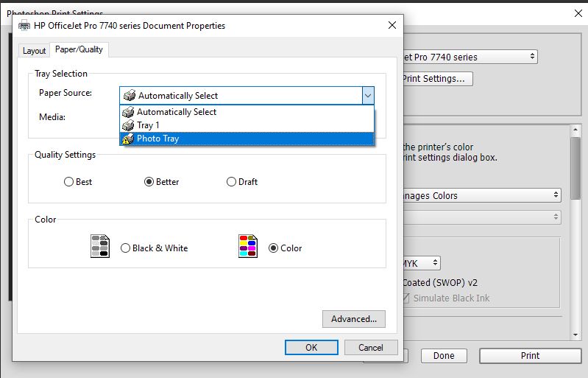Click Done in Photoshop Print Settings
This screenshot has width=588, height=378.
click(x=444, y=355)
